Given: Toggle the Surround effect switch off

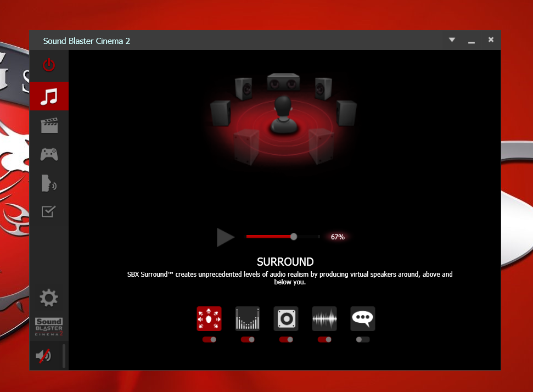Looking at the screenshot, I should [x=209, y=339].
